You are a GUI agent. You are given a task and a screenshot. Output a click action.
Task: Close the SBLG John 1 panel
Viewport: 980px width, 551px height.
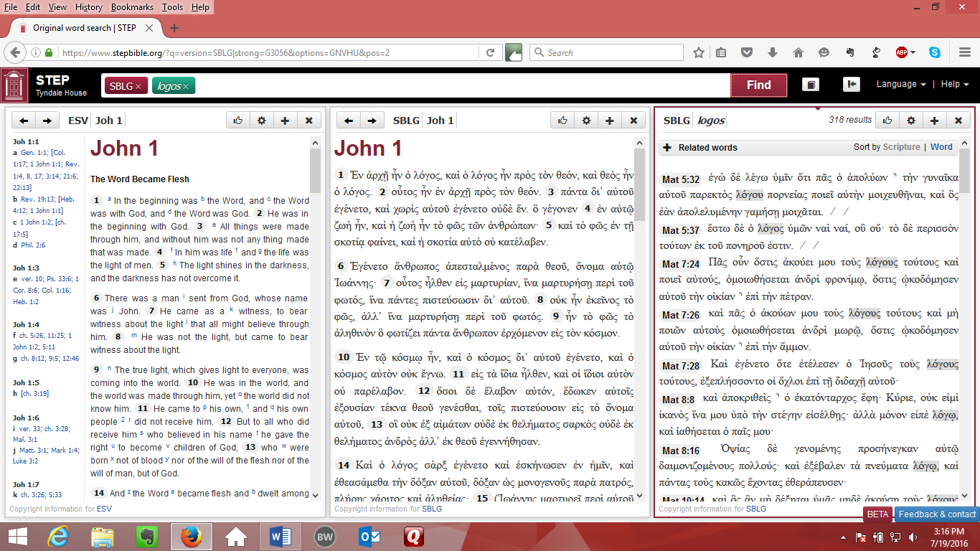633,121
